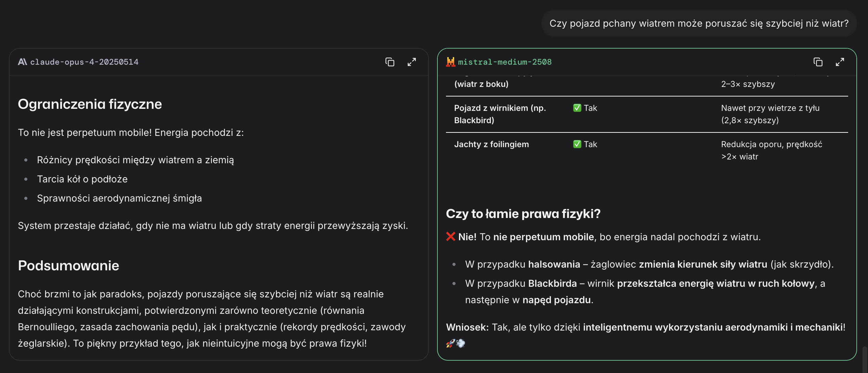Click the Mistral logo icon

pyautogui.click(x=450, y=62)
